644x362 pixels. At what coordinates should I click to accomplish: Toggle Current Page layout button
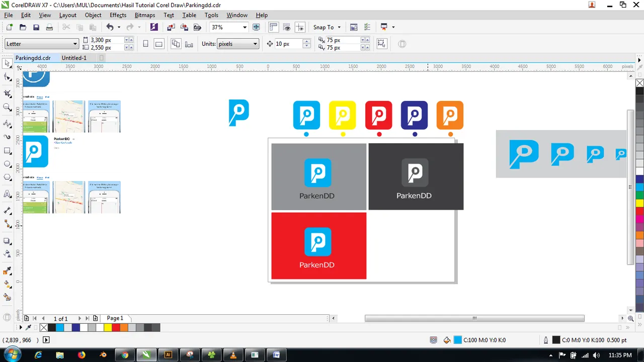[189, 44]
